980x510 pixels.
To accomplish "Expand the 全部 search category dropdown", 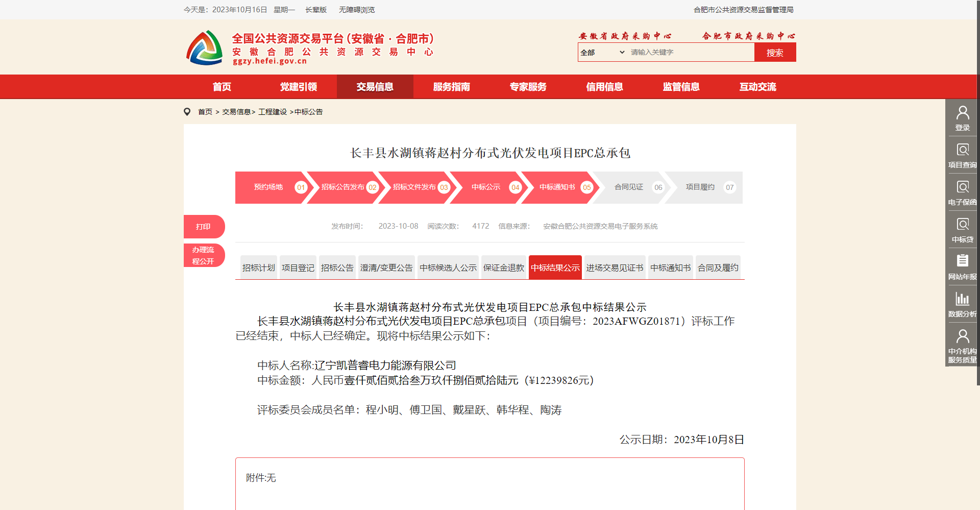I will 602,53.
